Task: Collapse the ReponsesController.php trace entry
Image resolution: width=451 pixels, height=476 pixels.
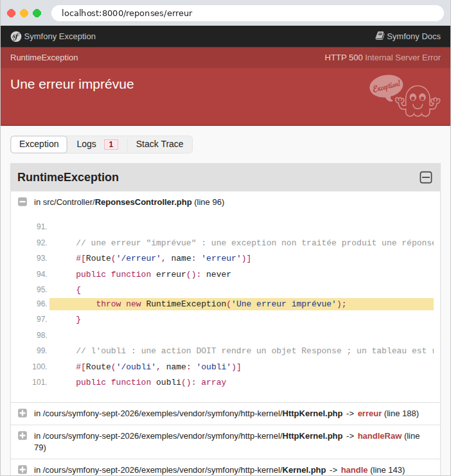Action: (22, 202)
